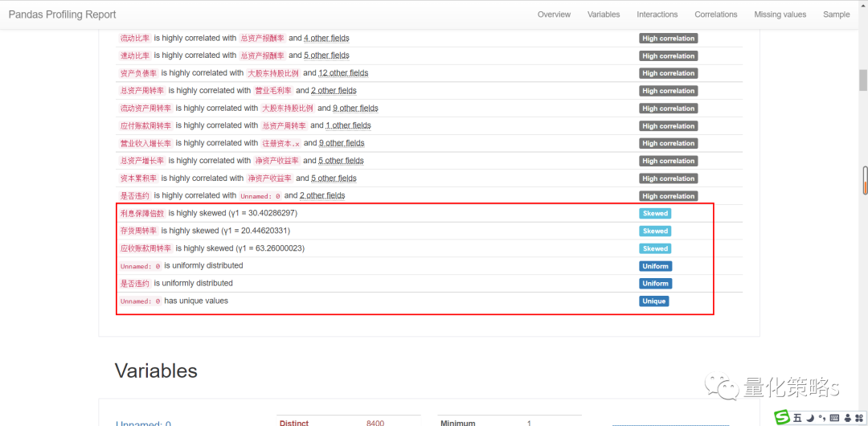
Task: Click High correlation badge in the 应付账款周转率 row
Action: click(x=668, y=125)
